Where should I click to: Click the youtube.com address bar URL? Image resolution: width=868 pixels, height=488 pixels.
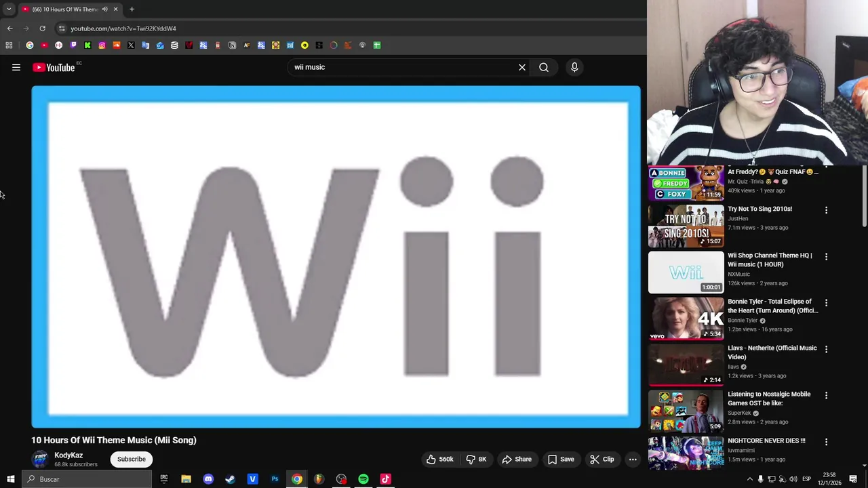(x=123, y=28)
